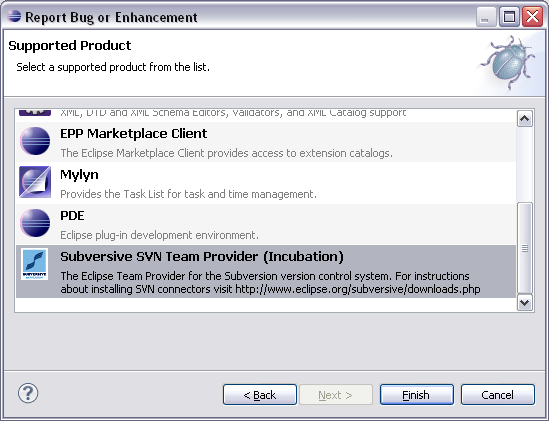This screenshot has height=421, width=549.
Task: Click the partly hidden XML editors icon
Action: coord(35,112)
